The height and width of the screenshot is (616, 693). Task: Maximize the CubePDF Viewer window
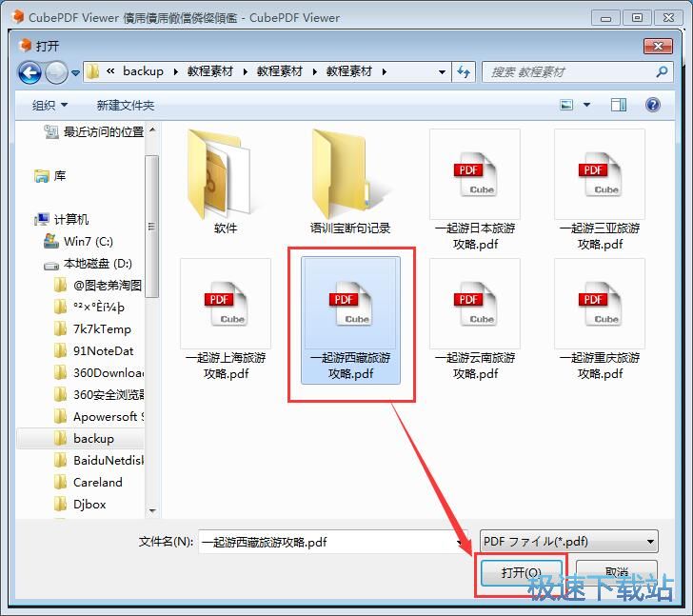(637, 18)
